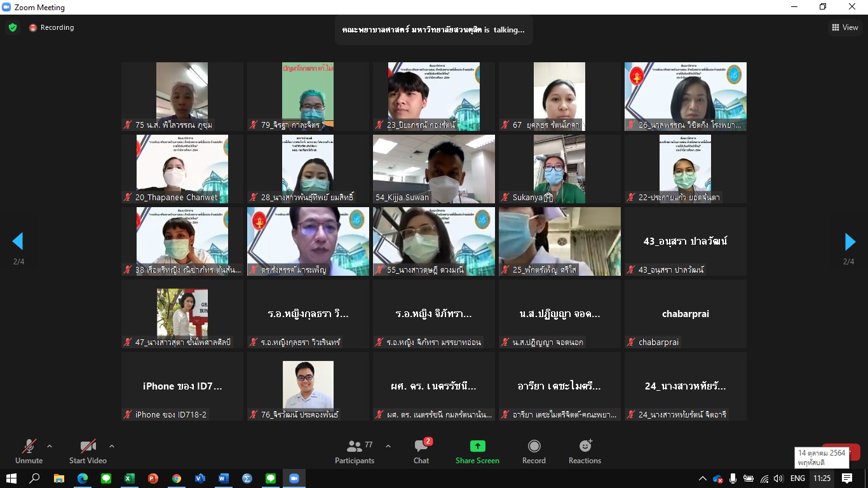
Task: Open Microsoft Edge from taskbar
Action: click(83, 478)
